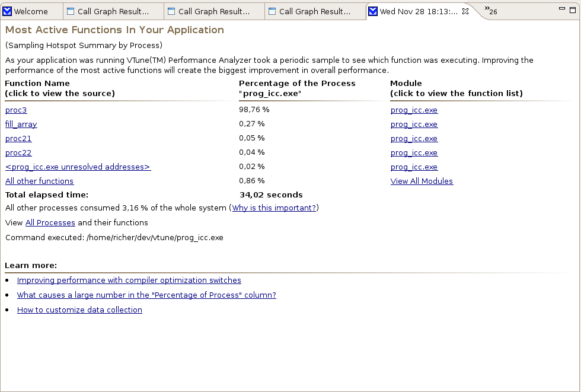
Task: Open How to customize data collection
Action: coord(79,310)
